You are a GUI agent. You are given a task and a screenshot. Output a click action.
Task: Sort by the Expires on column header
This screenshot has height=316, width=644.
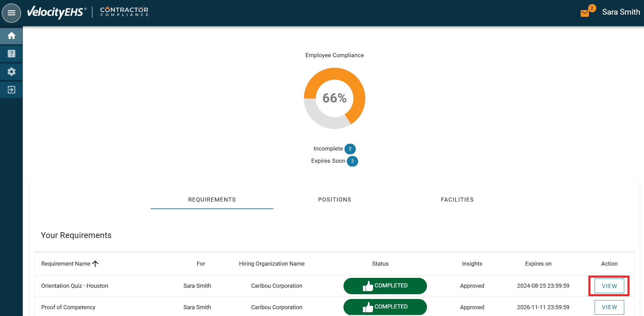click(x=538, y=264)
